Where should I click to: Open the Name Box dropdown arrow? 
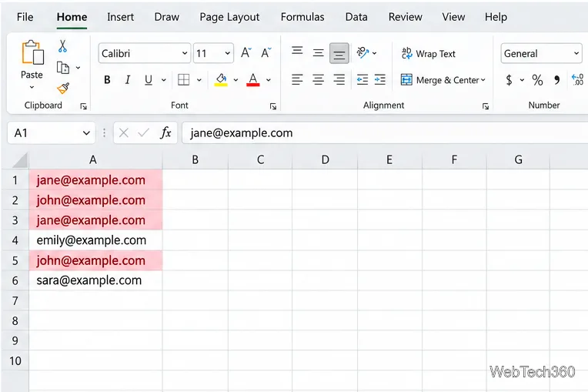pos(86,132)
